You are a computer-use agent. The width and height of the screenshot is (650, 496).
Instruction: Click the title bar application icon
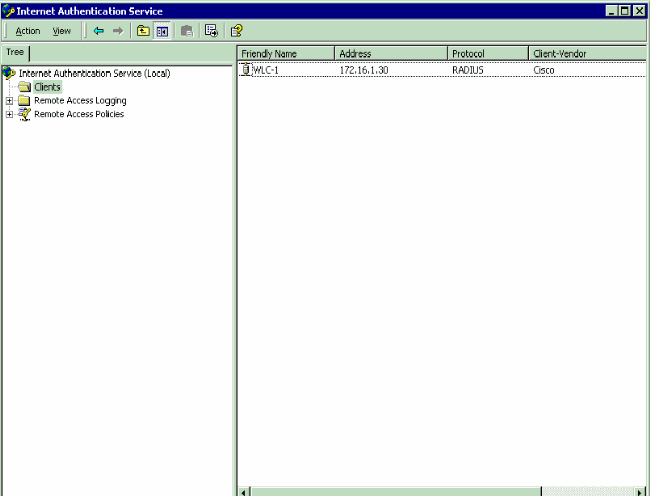[8, 11]
